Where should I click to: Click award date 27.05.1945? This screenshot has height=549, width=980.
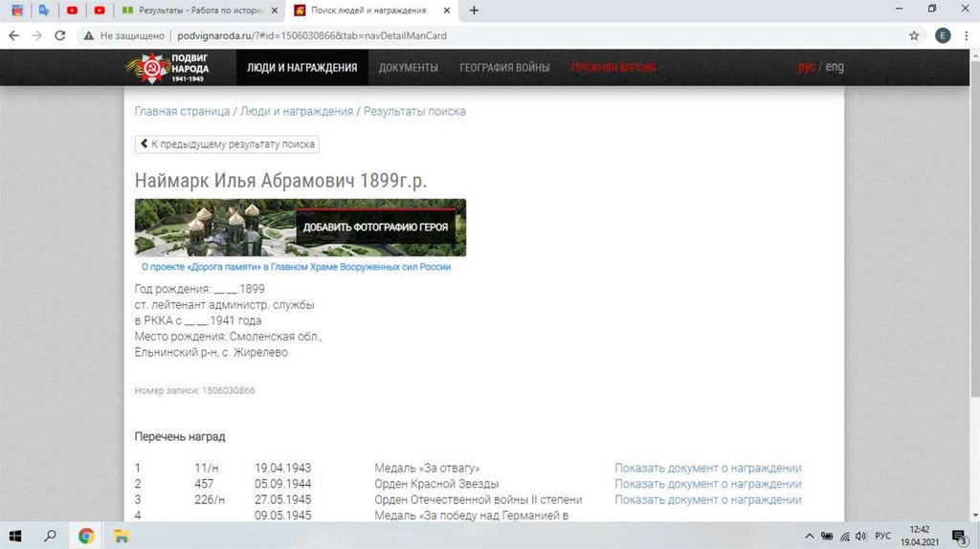click(x=282, y=499)
